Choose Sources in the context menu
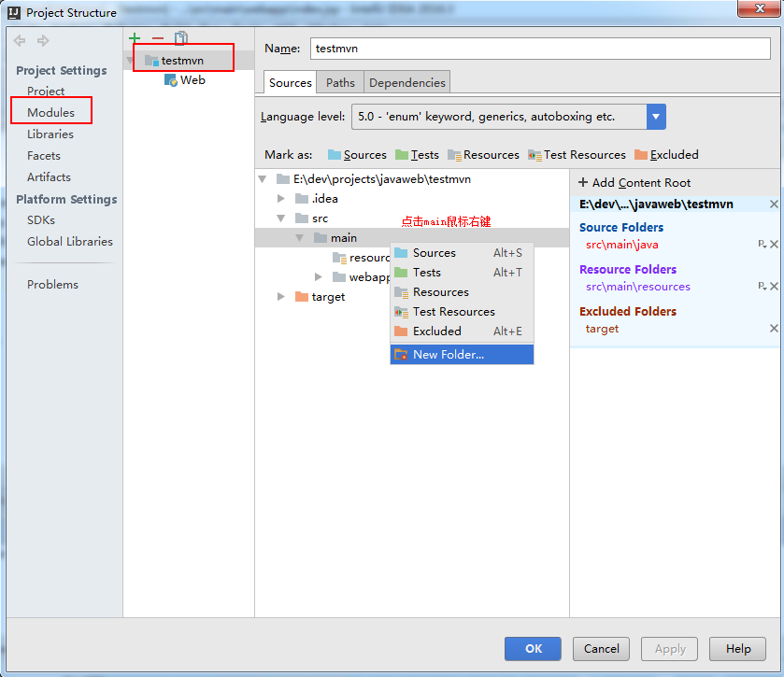Screen dimensions: 784x677 (462, 253)
